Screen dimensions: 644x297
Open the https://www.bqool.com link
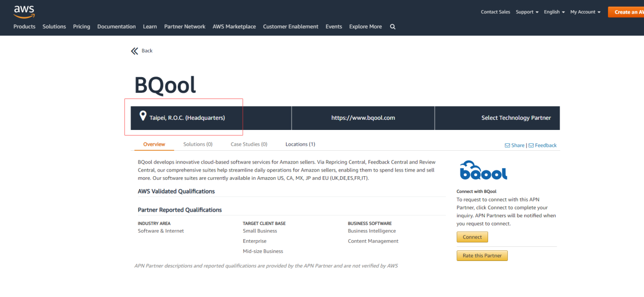[x=363, y=118]
